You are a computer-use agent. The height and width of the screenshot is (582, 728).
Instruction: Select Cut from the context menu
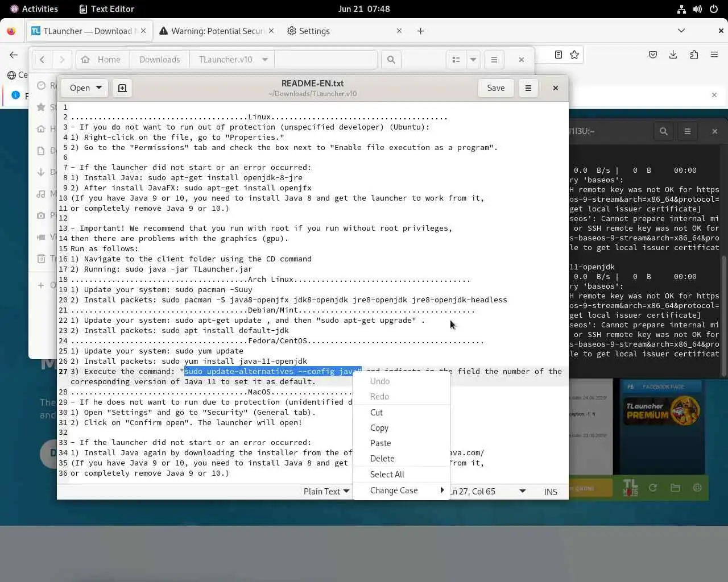[x=402, y=413]
